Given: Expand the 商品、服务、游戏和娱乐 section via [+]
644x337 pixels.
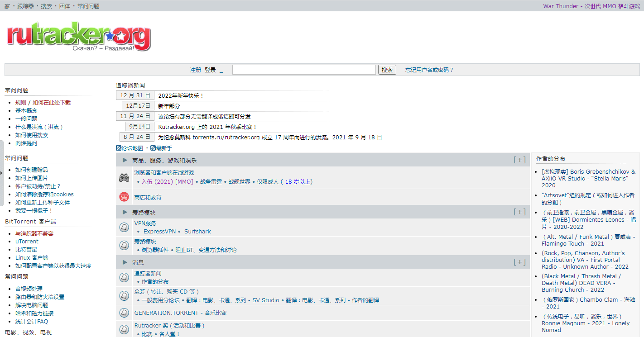Looking at the screenshot, I should (519, 159).
